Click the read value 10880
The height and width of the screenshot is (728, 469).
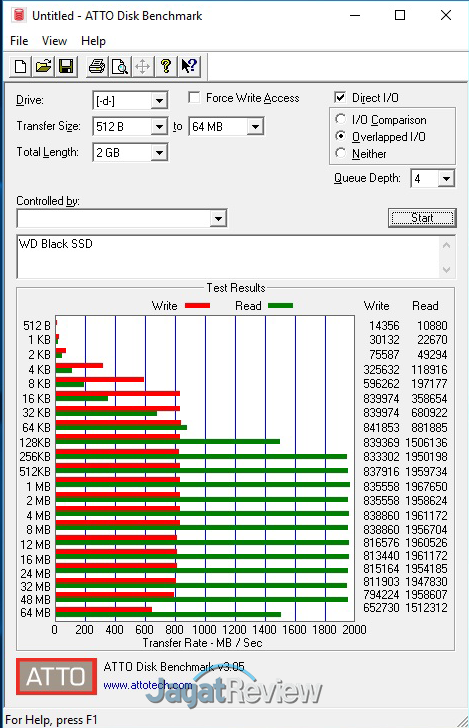coord(432,325)
